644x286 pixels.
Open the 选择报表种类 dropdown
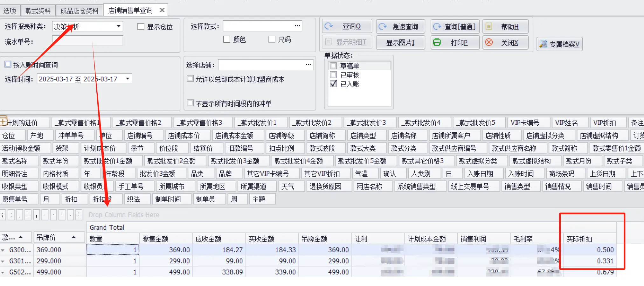point(118,26)
